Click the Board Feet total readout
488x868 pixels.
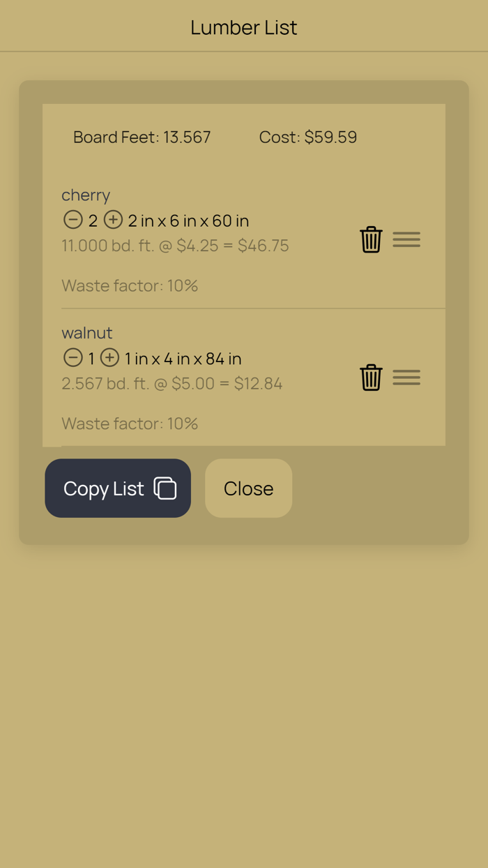click(x=142, y=137)
